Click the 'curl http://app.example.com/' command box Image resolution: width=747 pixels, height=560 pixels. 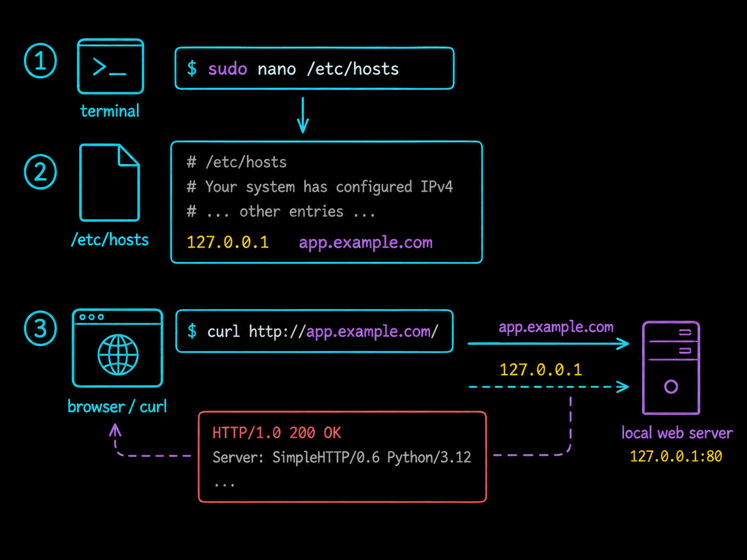point(315,331)
